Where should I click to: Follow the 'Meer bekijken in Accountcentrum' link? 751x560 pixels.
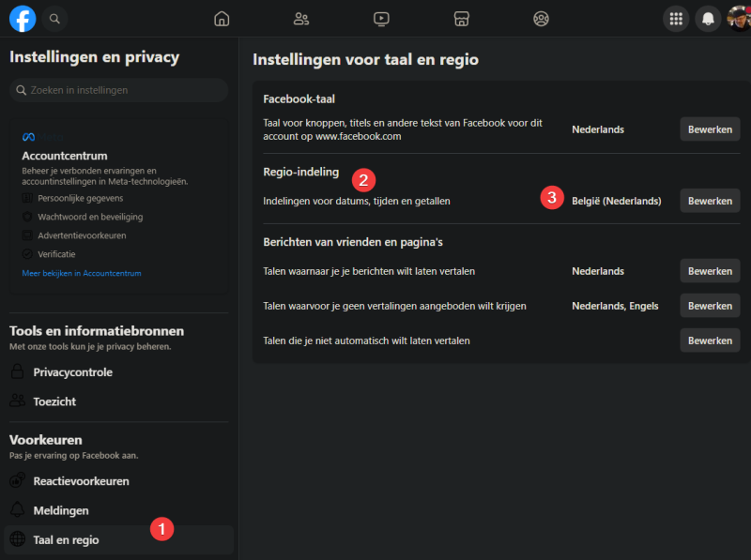[x=82, y=273]
